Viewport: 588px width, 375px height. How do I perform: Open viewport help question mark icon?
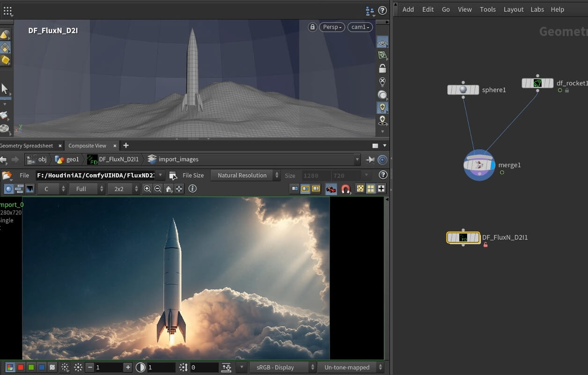coord(382,10)
